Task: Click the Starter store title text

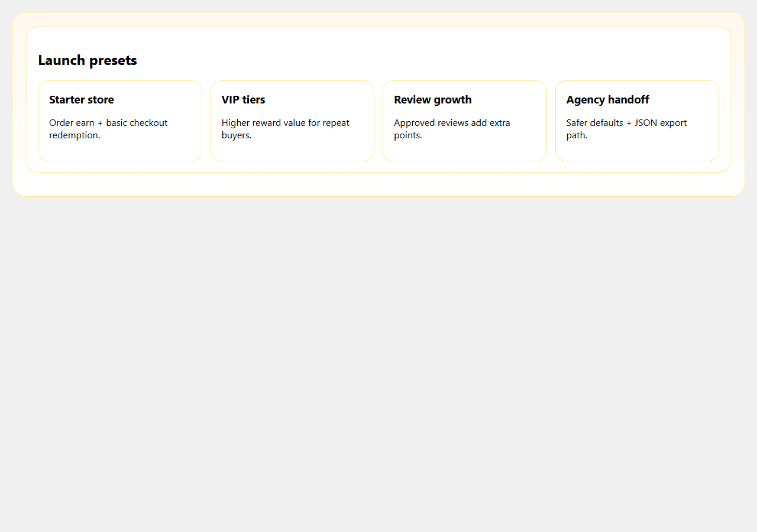Action: (82, 99)
